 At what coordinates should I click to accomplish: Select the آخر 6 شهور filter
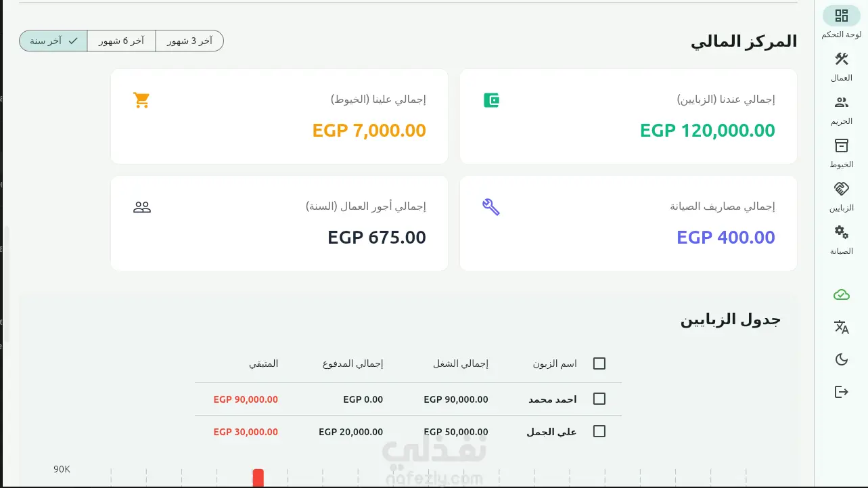point(122,41)
